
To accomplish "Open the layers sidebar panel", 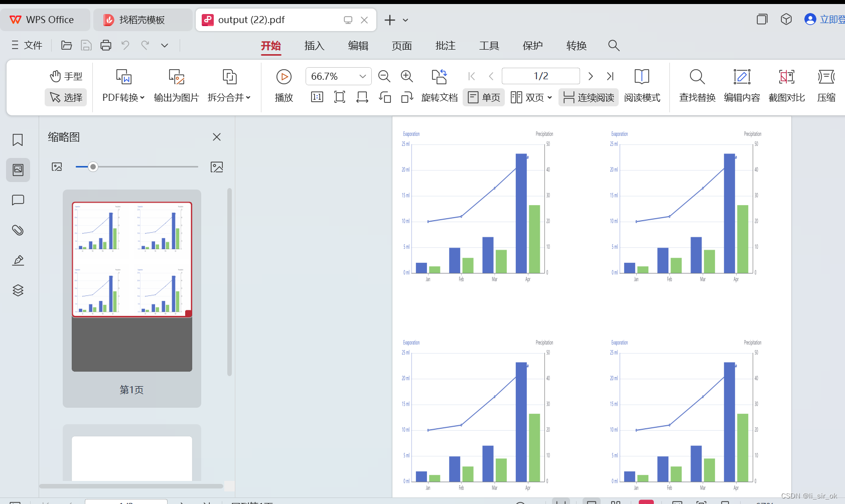I will click(x=18, y=290).
